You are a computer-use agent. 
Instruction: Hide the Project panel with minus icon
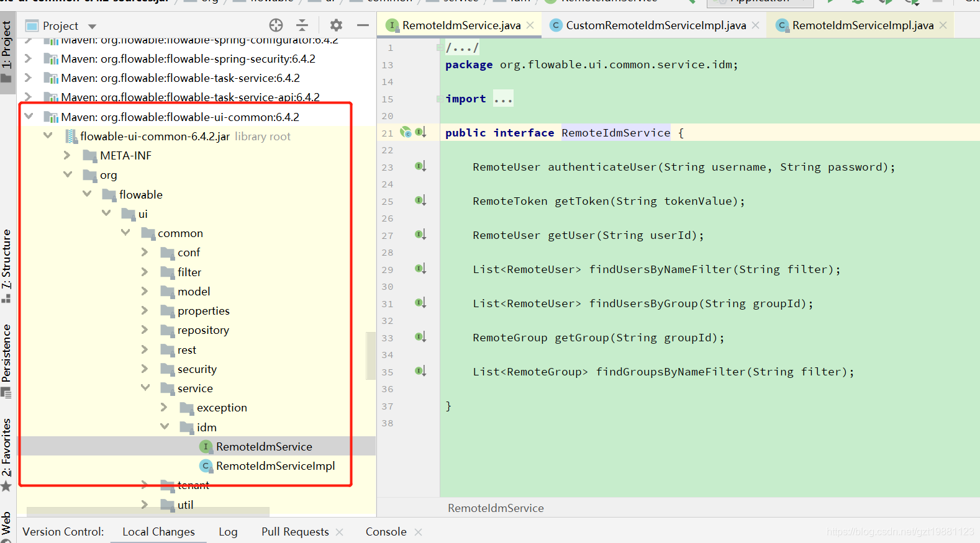[363, 25]
